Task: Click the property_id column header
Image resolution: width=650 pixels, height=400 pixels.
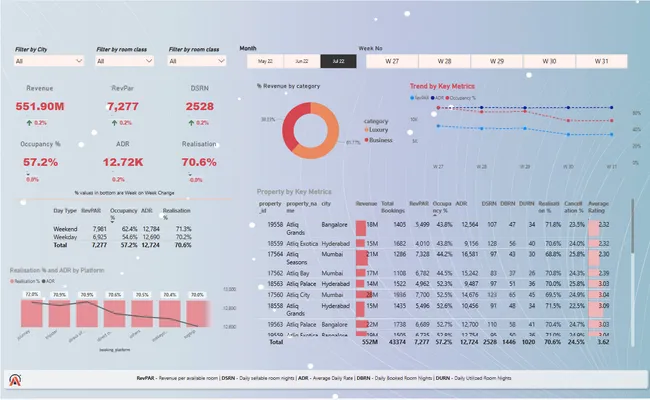Action: coord(270,207)
